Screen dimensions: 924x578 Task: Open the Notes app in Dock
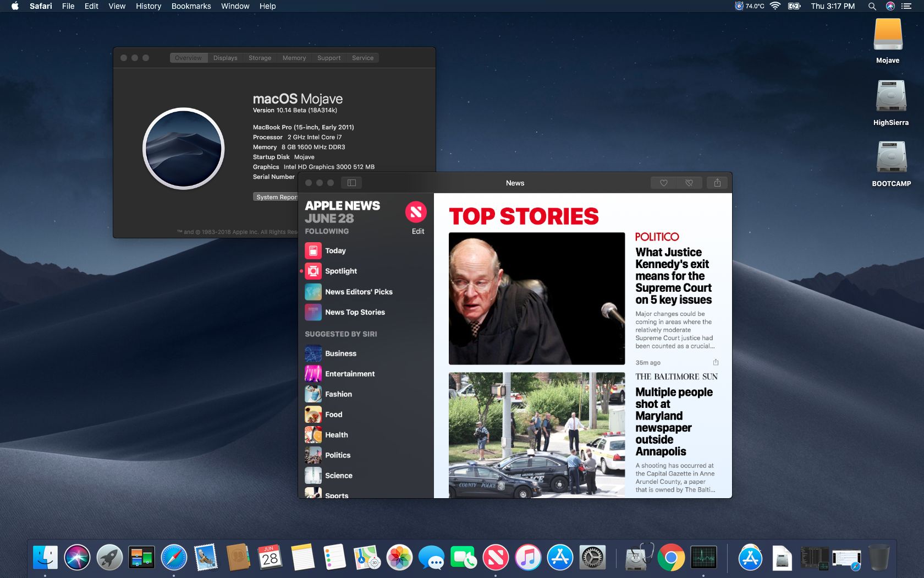click(x=302, y=558)
